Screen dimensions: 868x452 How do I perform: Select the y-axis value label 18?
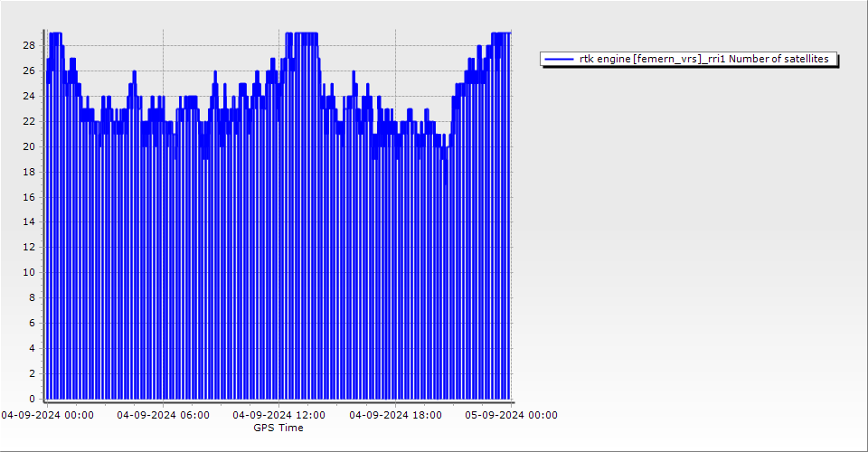[29, 172]
